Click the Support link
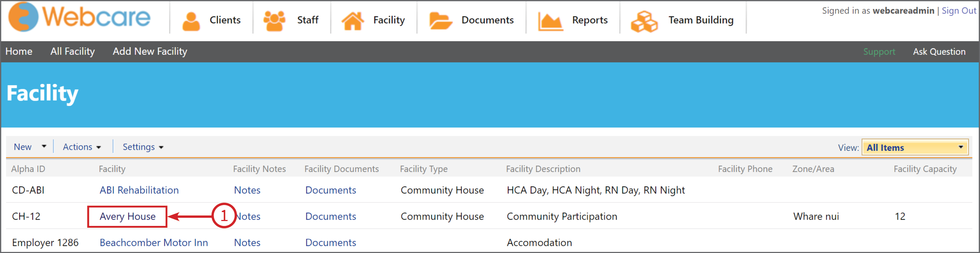 point(879,51)
